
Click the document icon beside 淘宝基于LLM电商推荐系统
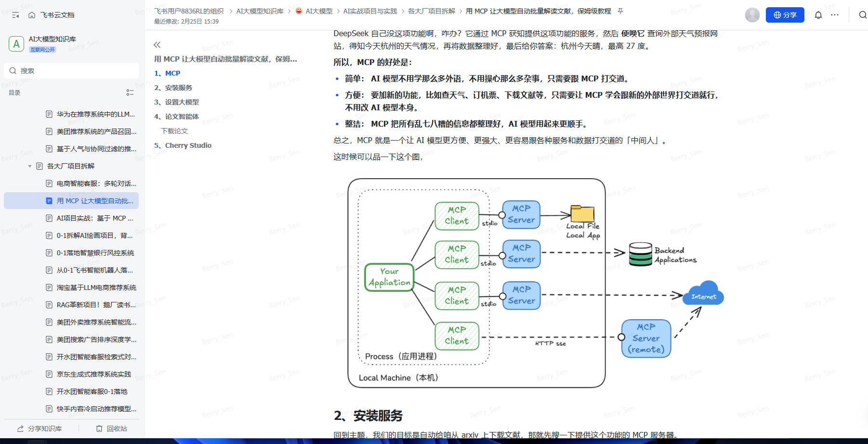[49, 287]
